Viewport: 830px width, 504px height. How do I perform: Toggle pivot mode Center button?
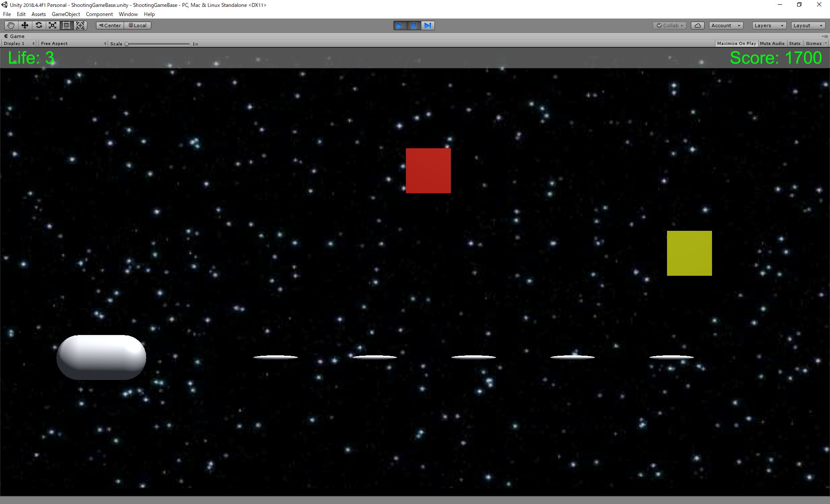pyautogui.click(x=110, y=26)
